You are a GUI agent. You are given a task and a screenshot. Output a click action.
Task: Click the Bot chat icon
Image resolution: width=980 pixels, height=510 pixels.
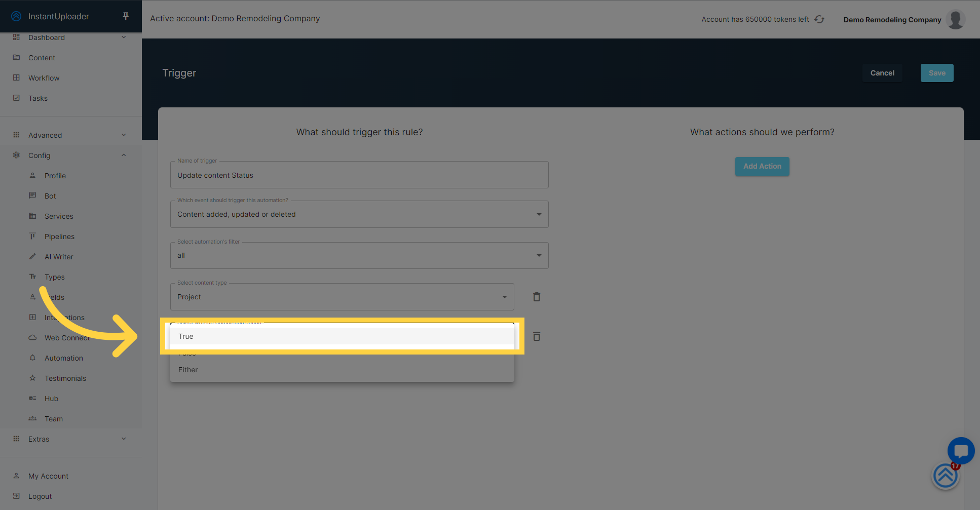32,196
